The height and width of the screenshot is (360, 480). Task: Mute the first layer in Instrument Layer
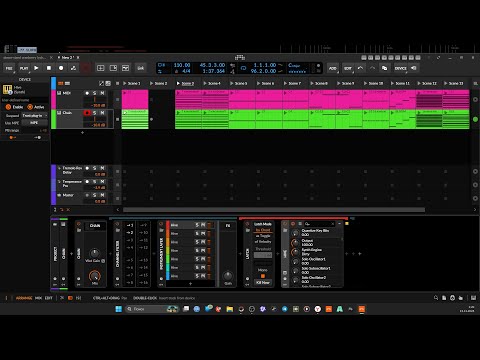(x=203, y=225)
